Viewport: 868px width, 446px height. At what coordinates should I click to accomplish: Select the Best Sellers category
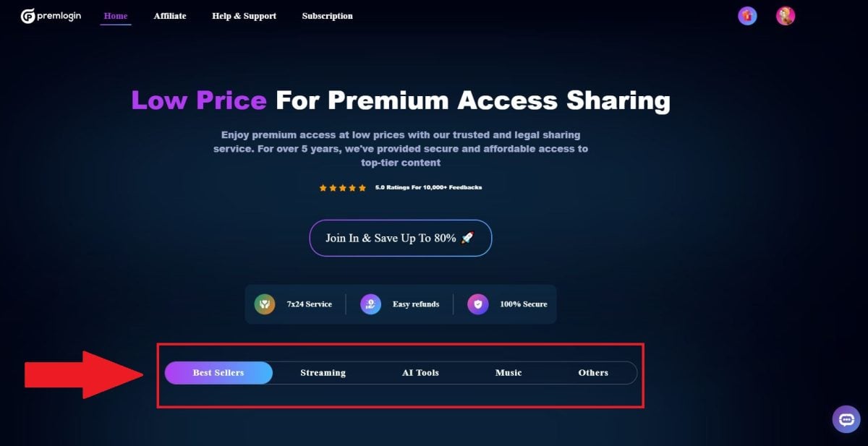(x=218, y=372)
